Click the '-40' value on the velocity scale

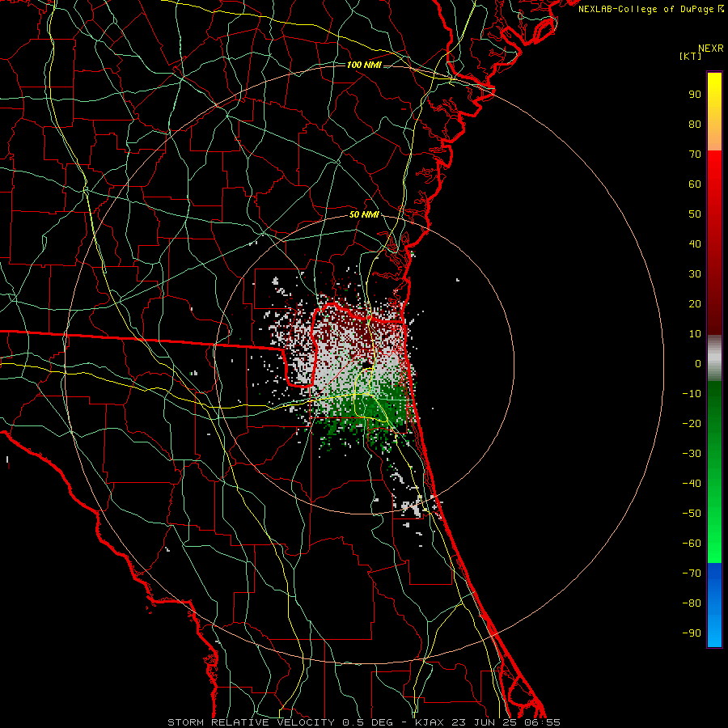tap(692, 484)
